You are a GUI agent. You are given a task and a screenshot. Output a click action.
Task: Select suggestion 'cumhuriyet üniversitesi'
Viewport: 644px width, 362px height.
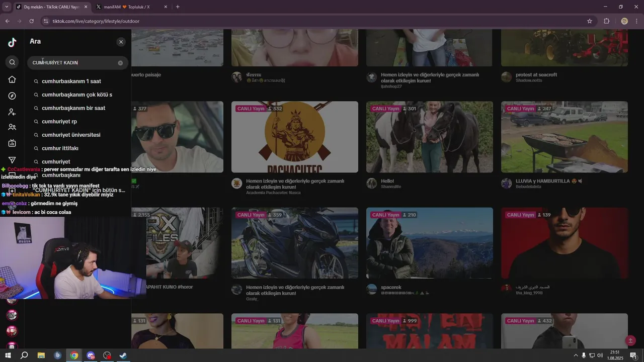coord(78,135)
